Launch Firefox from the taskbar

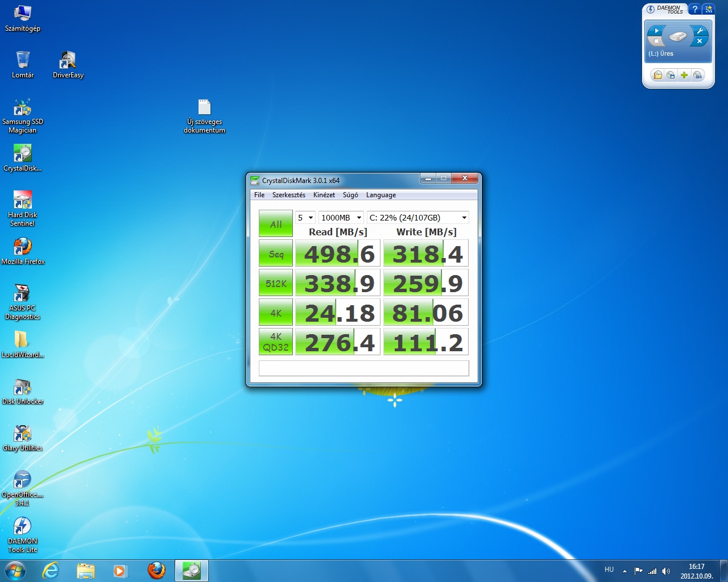click(156, 571)
